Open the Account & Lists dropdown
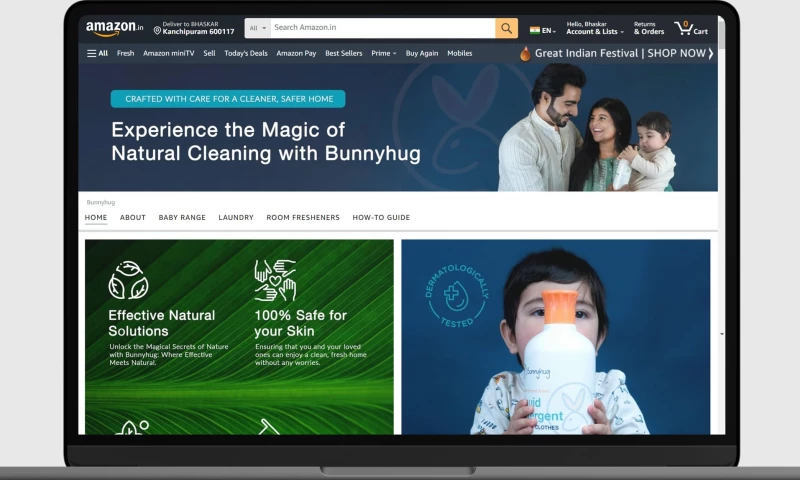Viewport: 800px width, 480px height. click(x=595, y=28)
